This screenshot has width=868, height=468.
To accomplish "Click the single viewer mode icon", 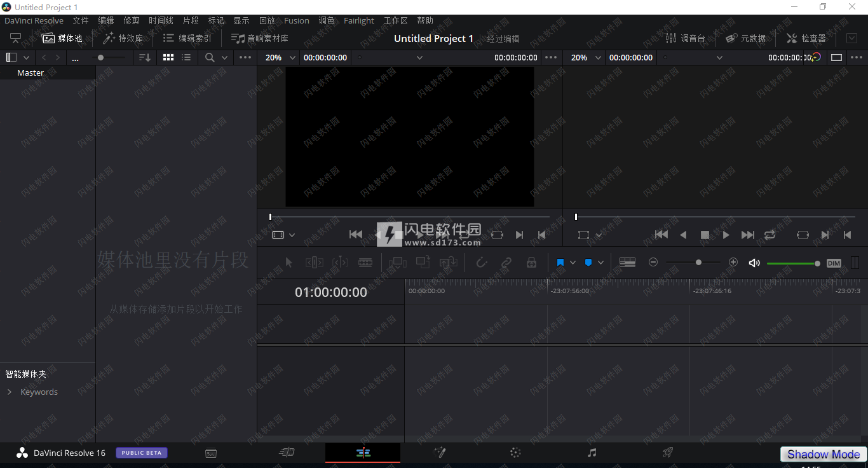I will point(837,57).
